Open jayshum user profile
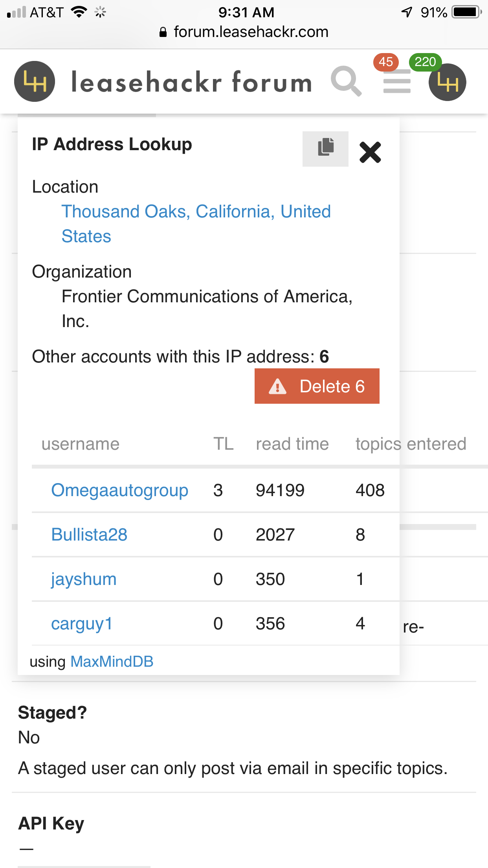Viewport: 488px width, 868px height. pos(84,579)
